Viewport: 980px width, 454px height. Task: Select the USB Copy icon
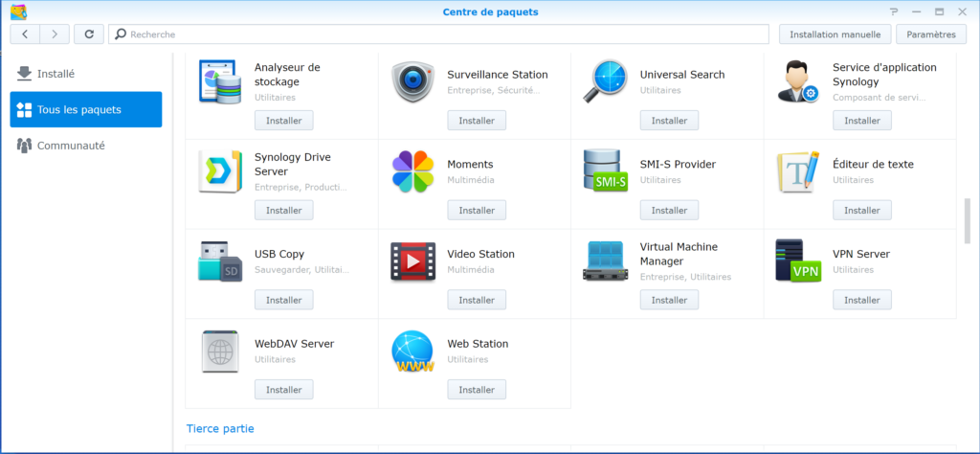[220, 261]
